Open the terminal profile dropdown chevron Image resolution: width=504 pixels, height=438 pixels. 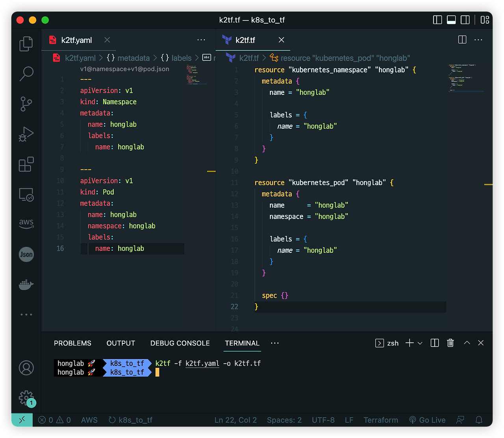pos(420,343)
